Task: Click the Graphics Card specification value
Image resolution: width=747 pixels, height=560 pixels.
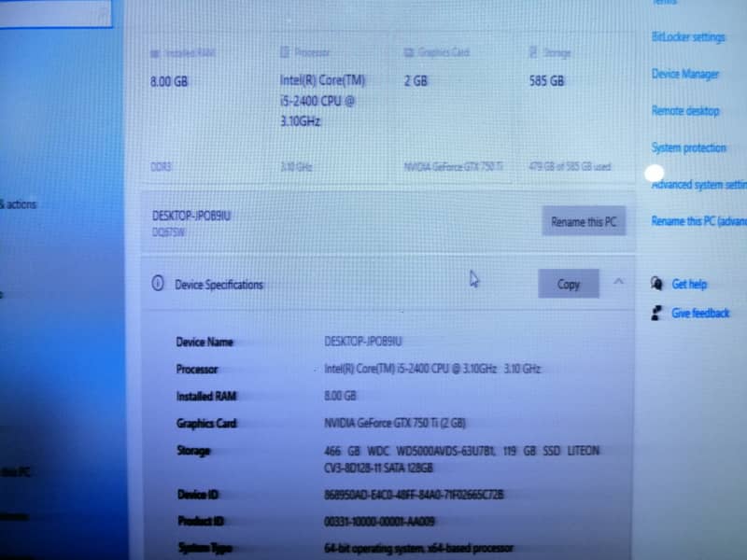Action: click(395, 423)
